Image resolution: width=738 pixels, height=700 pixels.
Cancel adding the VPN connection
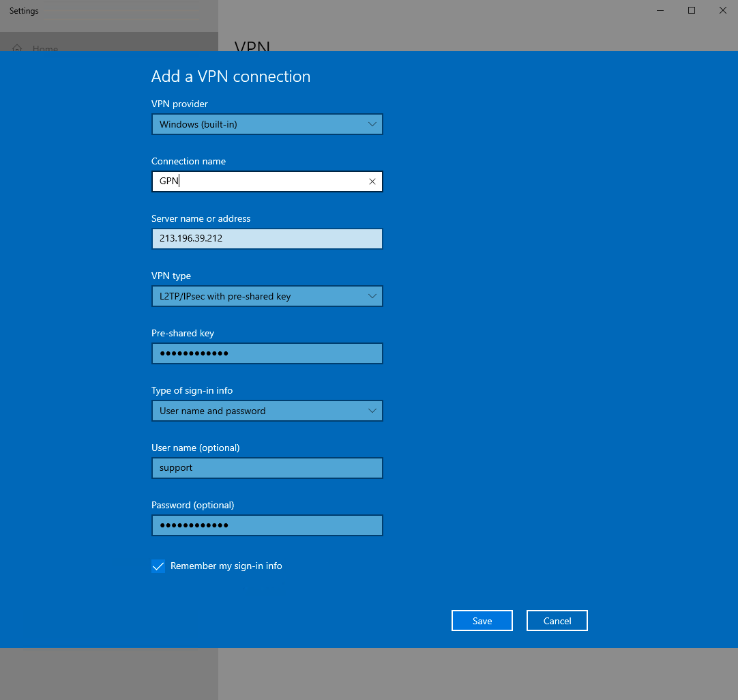coord(557,621)
